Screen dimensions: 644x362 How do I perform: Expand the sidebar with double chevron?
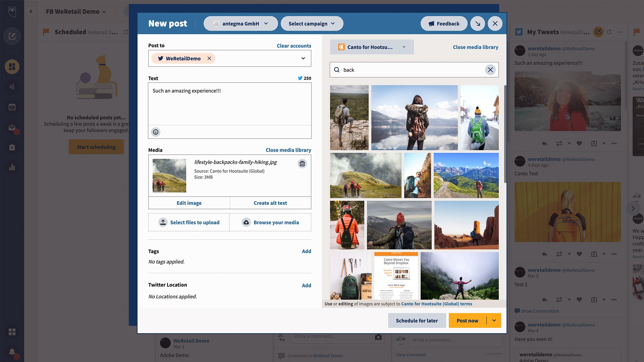pyautogui.click(x=31, y=11)
